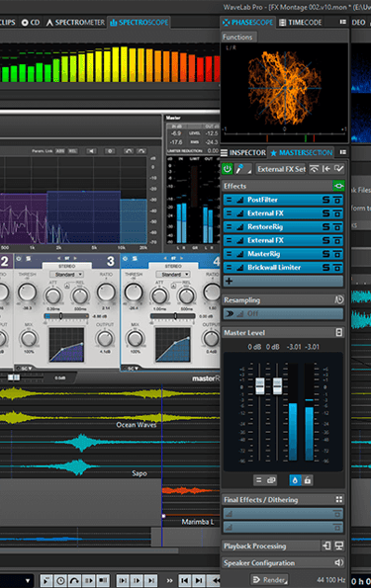Click the checkmark settings icon in Master Section
Image resolution: width=371 pixels, height=588 pixels.
click(338, 169)
